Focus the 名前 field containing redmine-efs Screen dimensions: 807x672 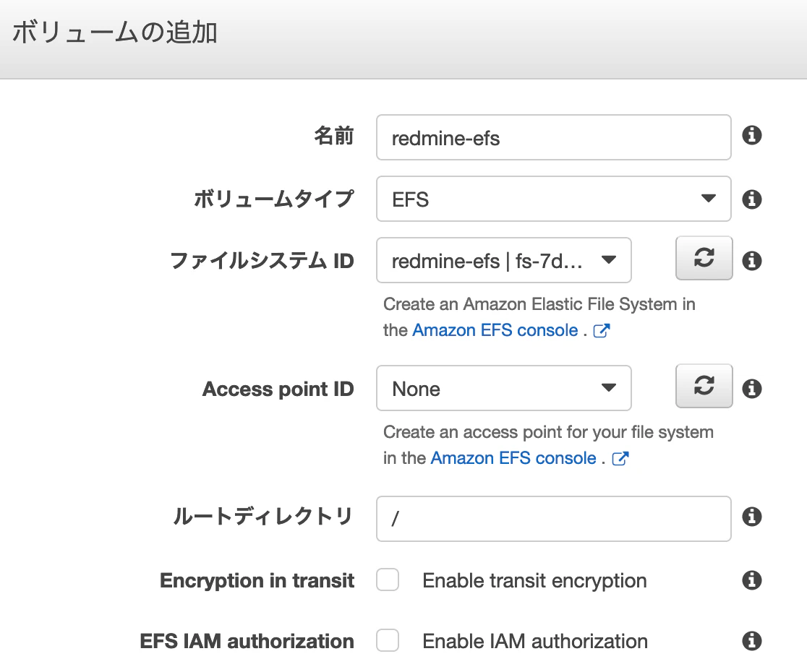tap(554, 137)
